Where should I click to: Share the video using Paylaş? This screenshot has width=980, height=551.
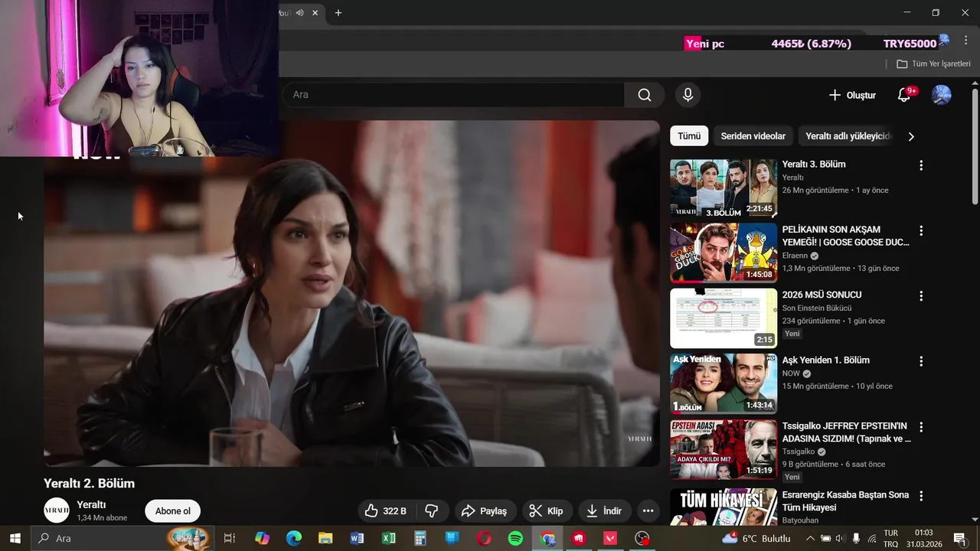(485, 511)
